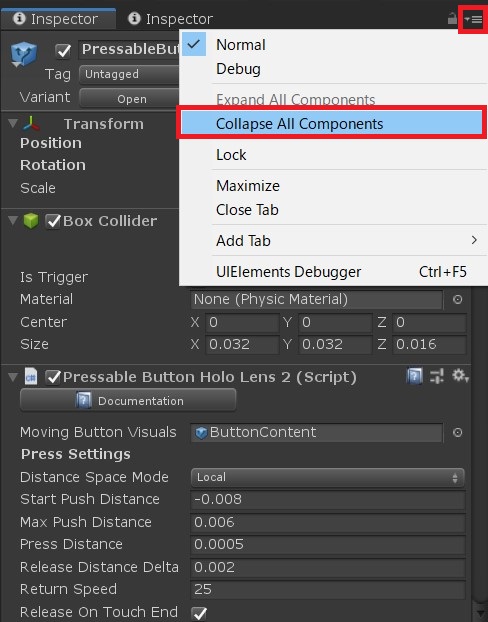Open object picker for Moving Button Visuals
This screenshot has width=488, height=622.
pos(457,432)
